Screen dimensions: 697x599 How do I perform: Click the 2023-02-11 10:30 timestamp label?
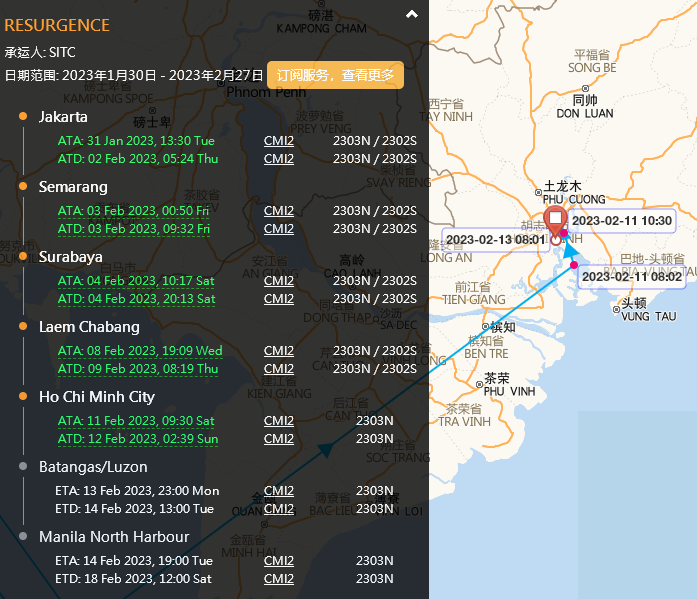621,221
